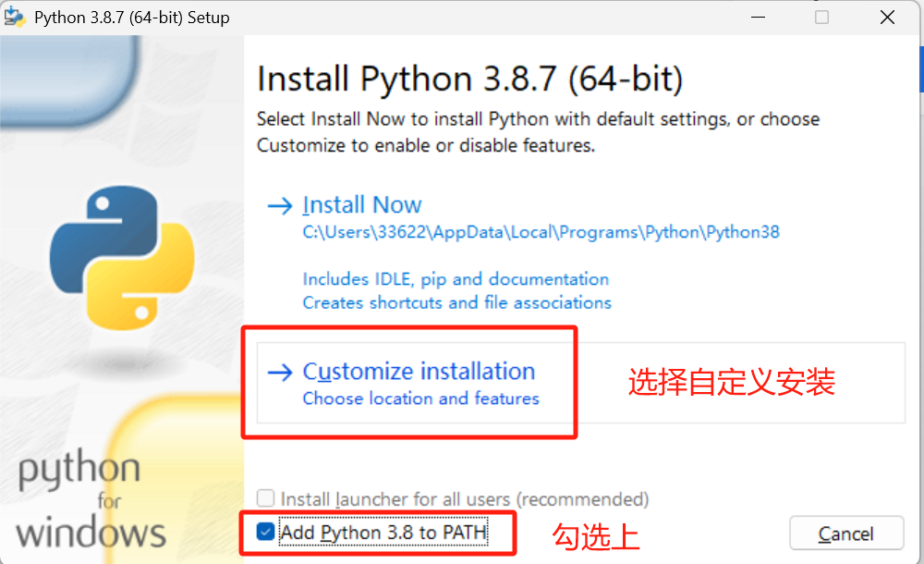Image resolution: width=924 pixels, height=564 pixels.
Task: Click the blue and yellow Python logo
Action: tap(122, 258)
